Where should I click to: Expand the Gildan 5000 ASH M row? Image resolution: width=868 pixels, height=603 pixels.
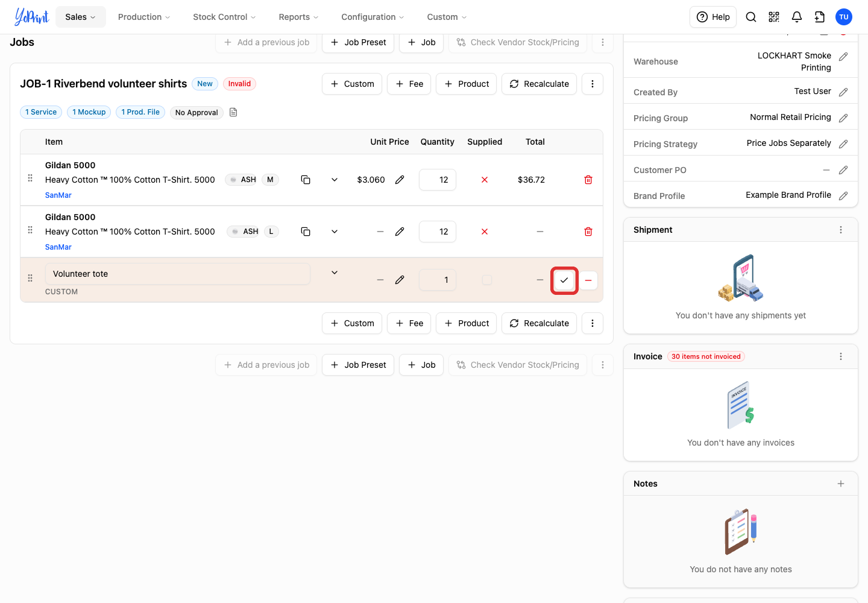tap(335, 180)
